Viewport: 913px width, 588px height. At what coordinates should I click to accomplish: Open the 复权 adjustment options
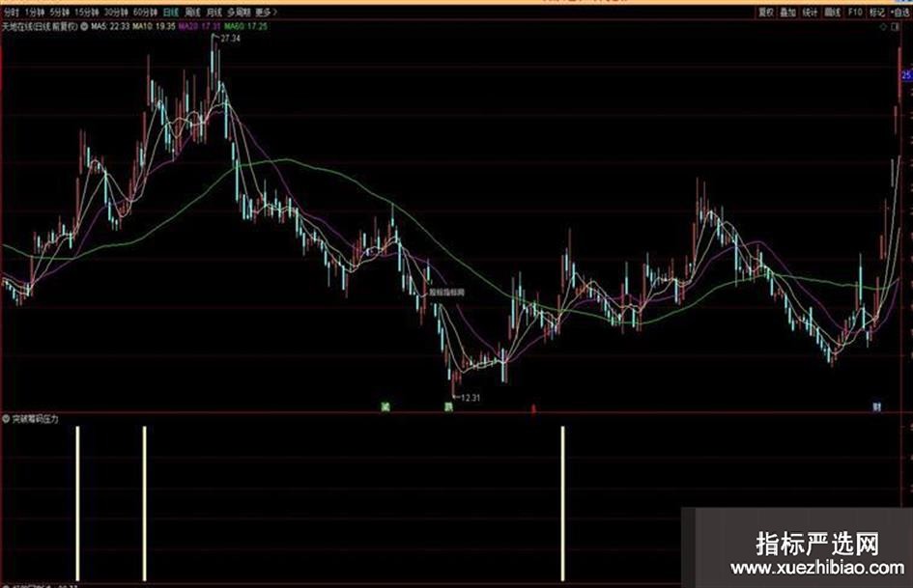tap(766, 13)
